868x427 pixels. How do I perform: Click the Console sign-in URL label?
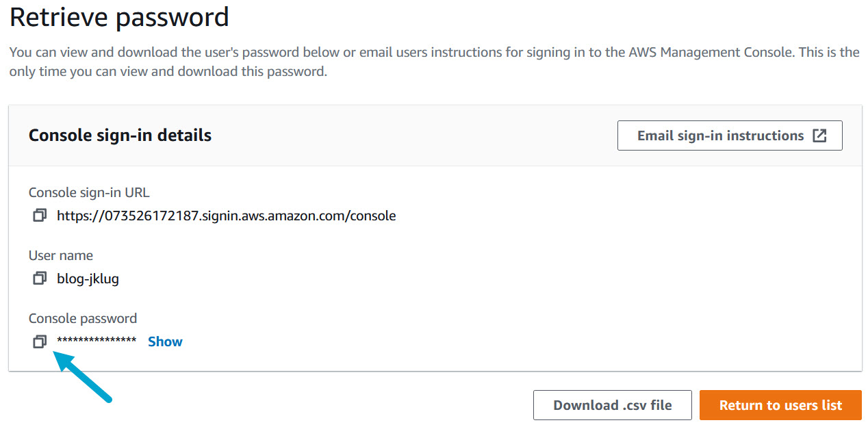89,192
